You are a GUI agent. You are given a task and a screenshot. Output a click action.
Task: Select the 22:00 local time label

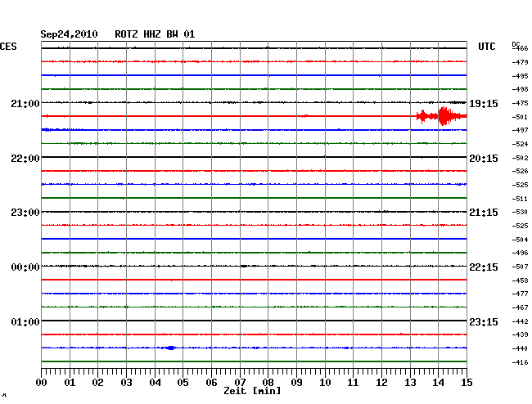coord(25,159)
